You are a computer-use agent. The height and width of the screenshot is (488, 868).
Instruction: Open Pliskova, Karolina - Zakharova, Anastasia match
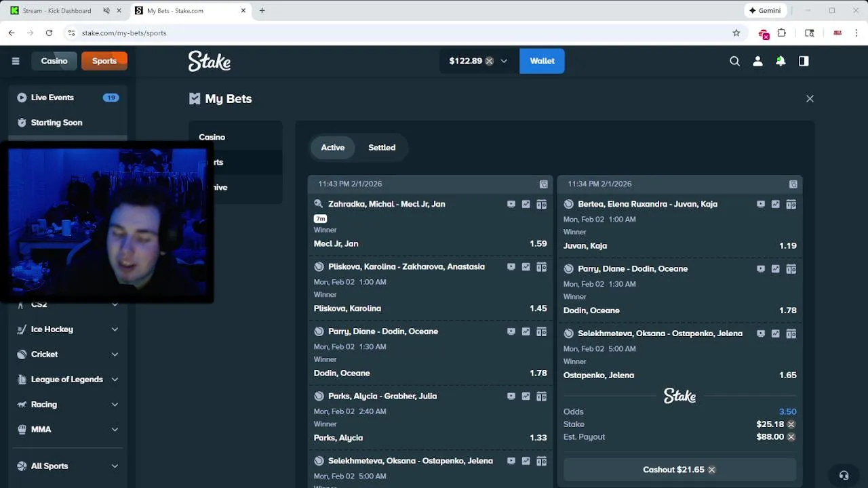tap(406, 267)
